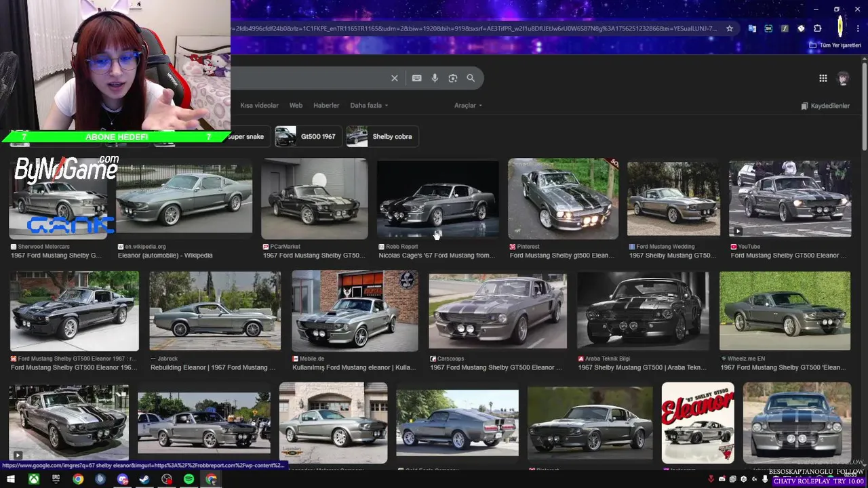This screenshot has height=488, width=868.
Task: Open the Kaydedilenler saved items
Action: click(x=825, y=106)
